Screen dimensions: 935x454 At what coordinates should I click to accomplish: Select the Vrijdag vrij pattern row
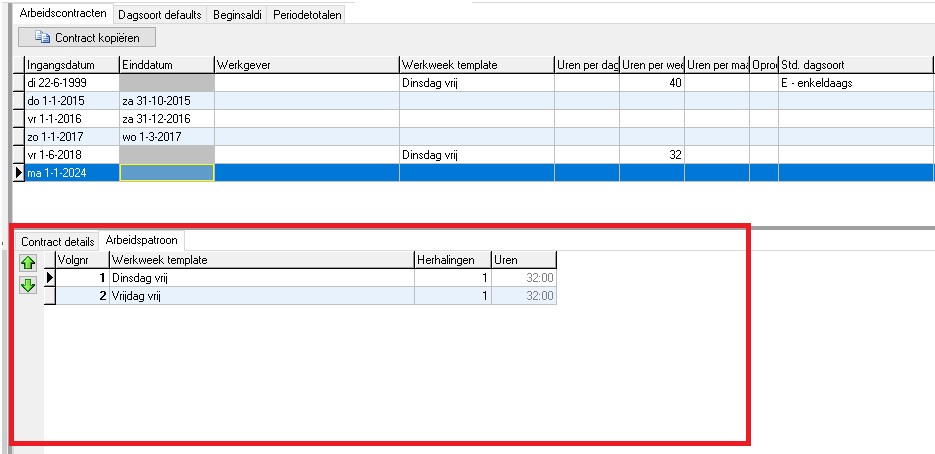260,296
